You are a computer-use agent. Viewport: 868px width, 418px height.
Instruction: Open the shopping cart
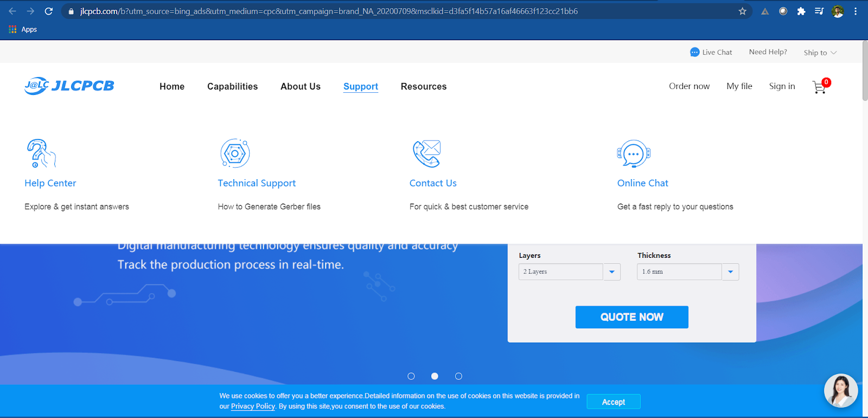821,86
